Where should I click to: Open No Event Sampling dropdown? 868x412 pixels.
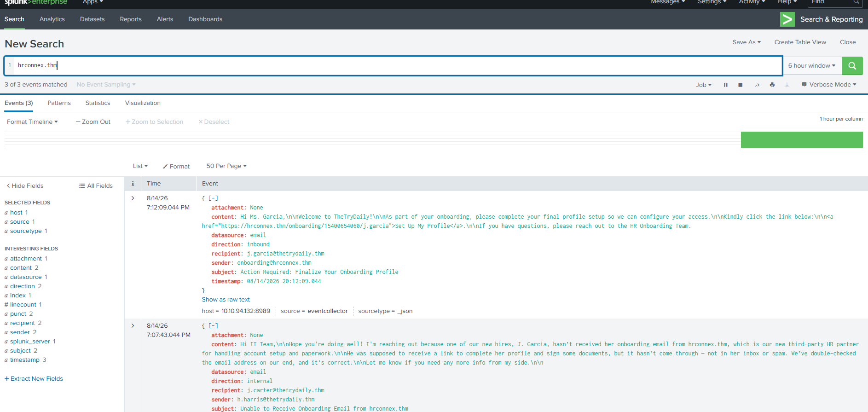click(106, 85)
